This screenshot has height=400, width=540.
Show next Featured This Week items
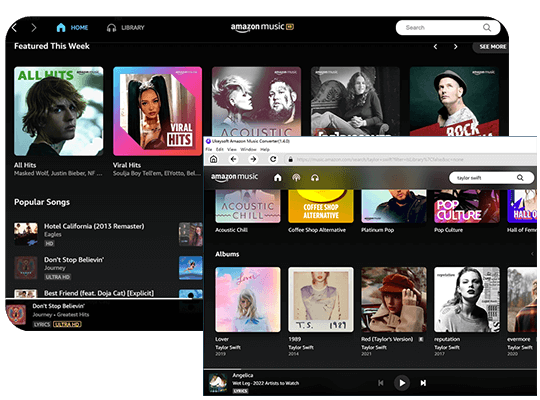pyautogui.click(x=456, y=47)
